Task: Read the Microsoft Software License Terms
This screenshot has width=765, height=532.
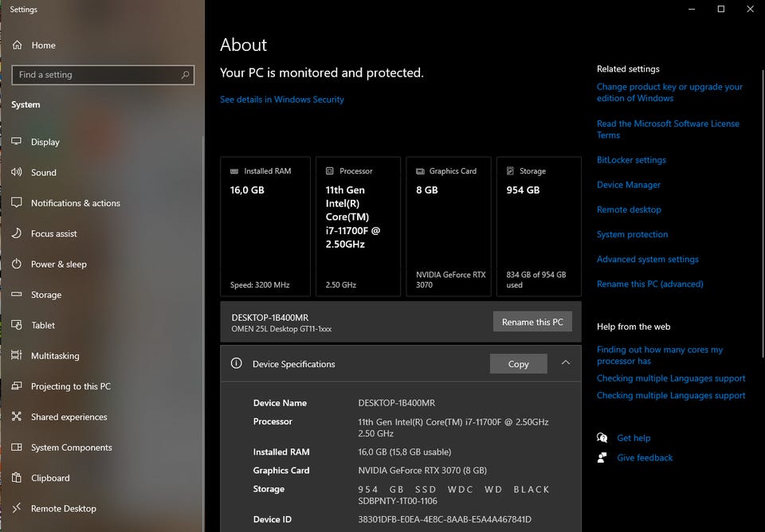Action: click(x=668, y=129)
